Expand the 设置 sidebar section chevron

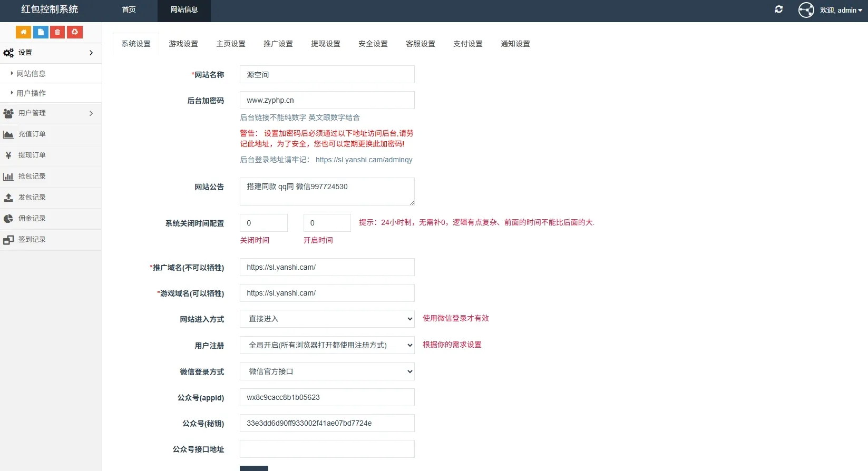point(91,53)
